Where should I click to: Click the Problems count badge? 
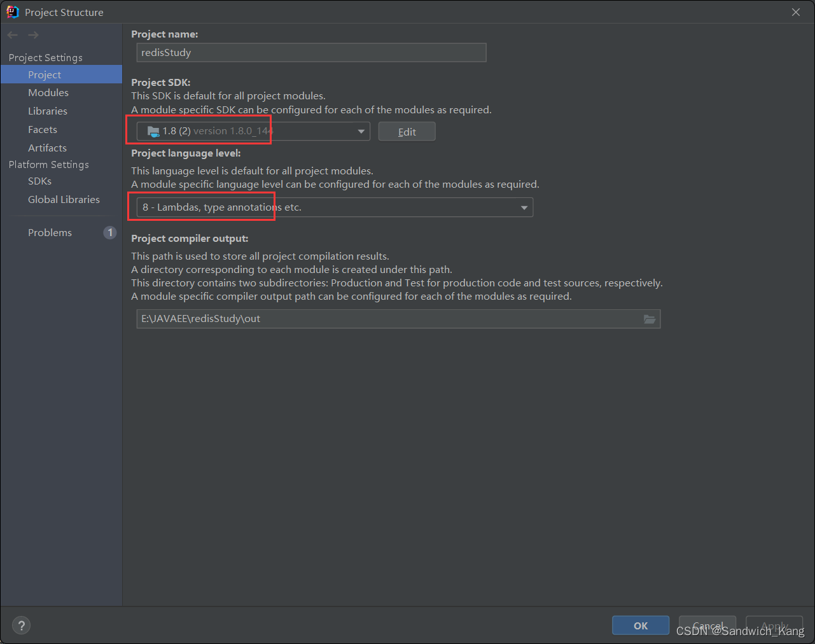click(109, 232)
